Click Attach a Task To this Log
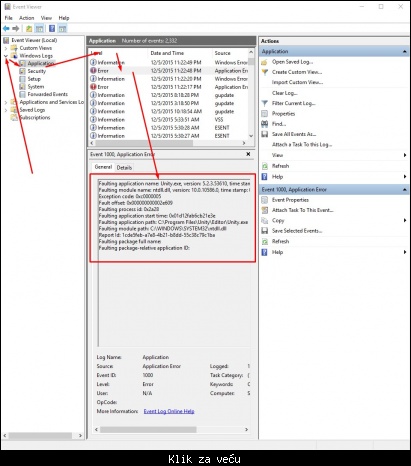The width and height of the screenshot is (411, 466). (302, 145)
